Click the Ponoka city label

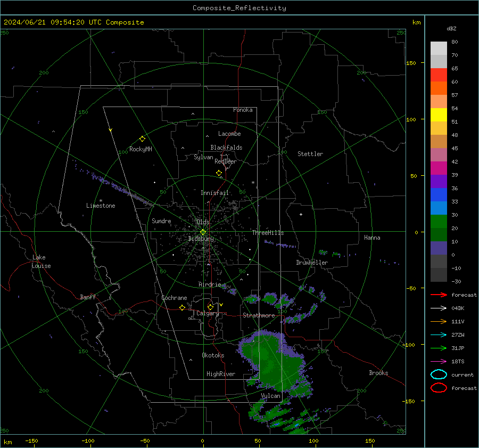tap(243, 110)
